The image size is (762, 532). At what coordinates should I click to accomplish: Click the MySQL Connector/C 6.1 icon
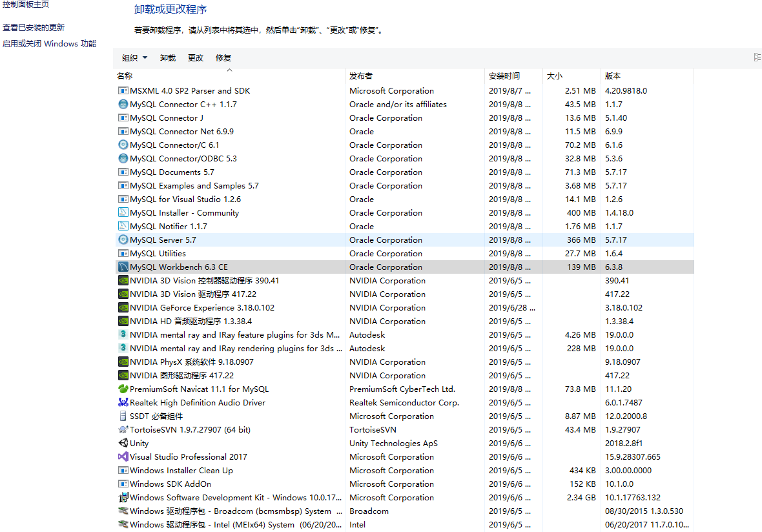(123, 145)
